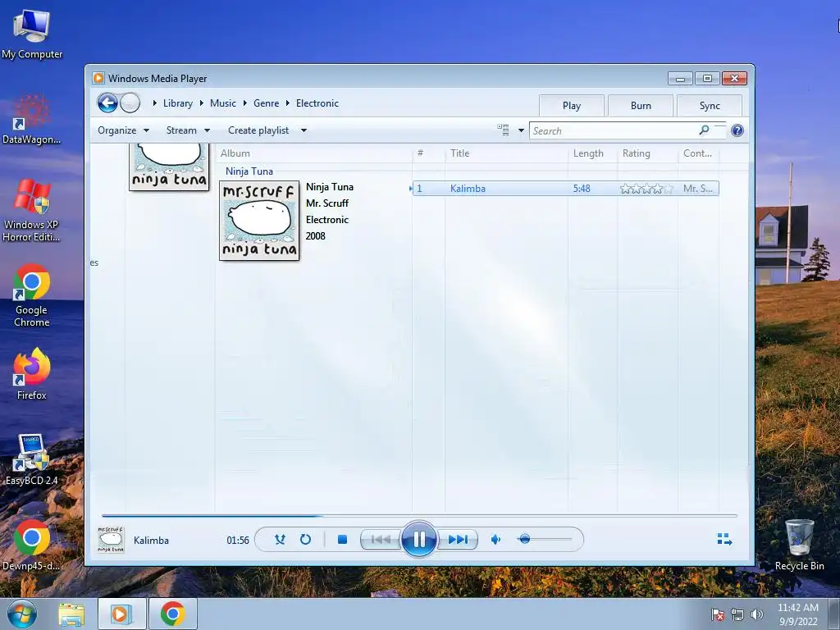
Task: Select the Ninja Tuna group heading
Action: [x=249, y=171]
